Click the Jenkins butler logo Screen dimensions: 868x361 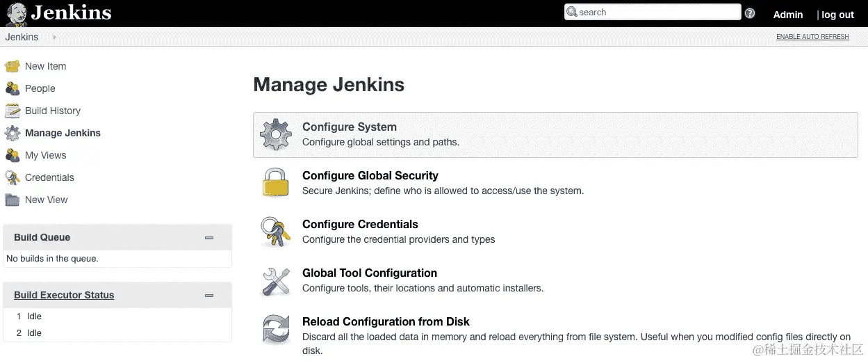click(x=17, y=13)
